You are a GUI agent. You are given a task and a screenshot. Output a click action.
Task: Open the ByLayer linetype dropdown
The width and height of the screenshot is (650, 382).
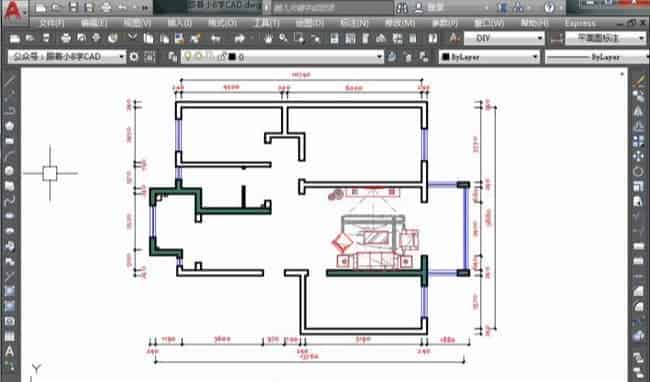point(597,57)
